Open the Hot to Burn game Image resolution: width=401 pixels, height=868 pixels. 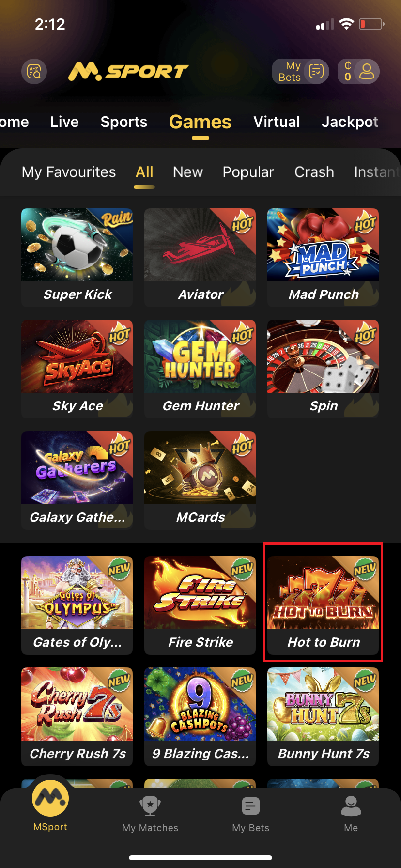tap(323, 605)
